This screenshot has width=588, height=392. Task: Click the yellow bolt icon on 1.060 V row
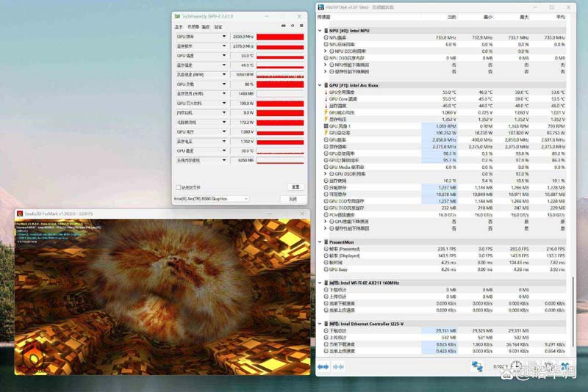click(326, 112)
